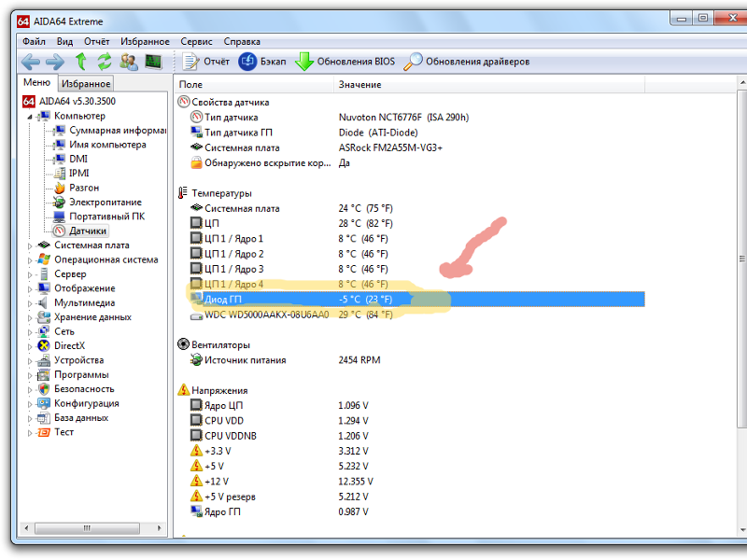Expand the Отображение tree node

point(30,289)
